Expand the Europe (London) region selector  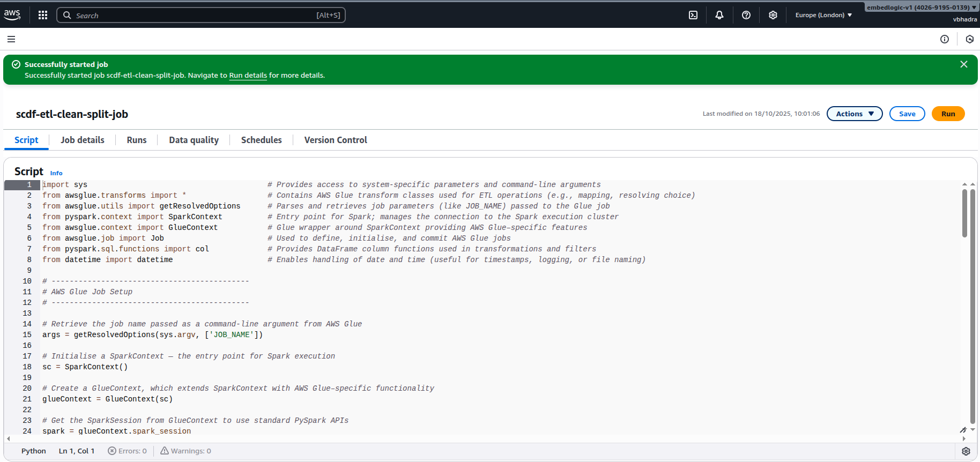[x=823, y=15]
